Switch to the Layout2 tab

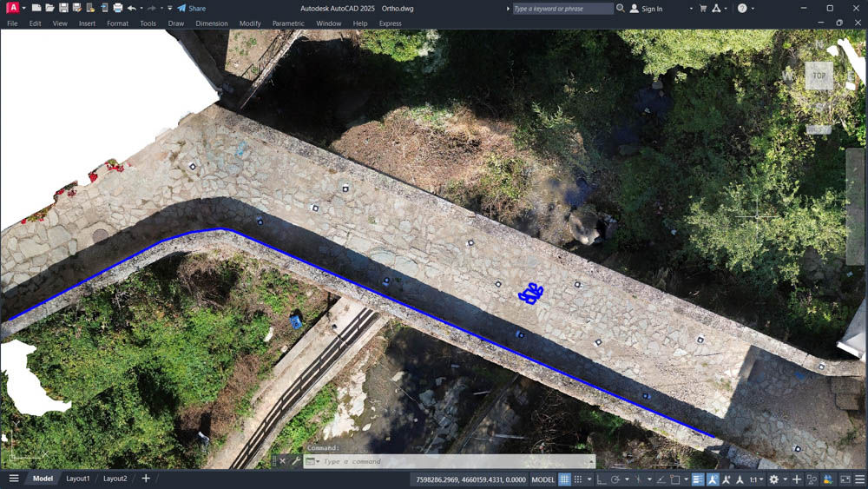(x=115, y=479)
